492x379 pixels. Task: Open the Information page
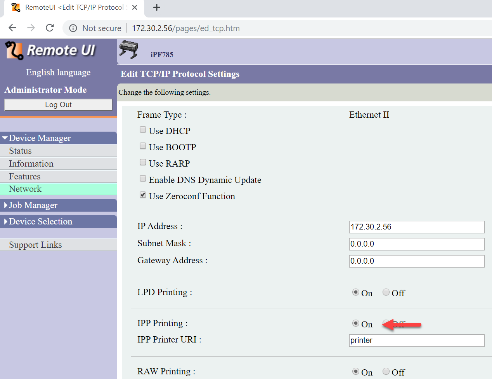[x=58, y=164]
